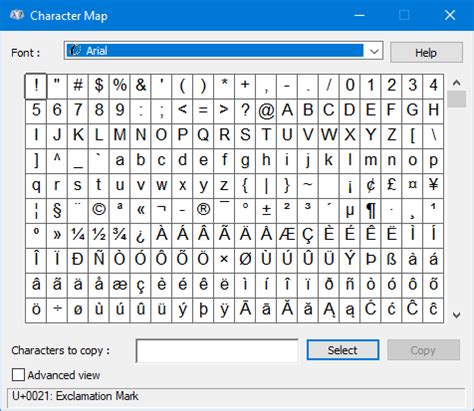474x411 pixels.
Task: Select the pilcrow ¶ paragraph symbol
Action: click(370, 210)
